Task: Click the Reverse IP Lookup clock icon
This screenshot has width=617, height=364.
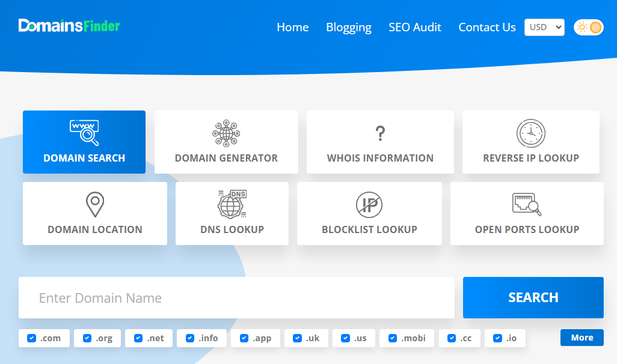Action: pos(531,133)
